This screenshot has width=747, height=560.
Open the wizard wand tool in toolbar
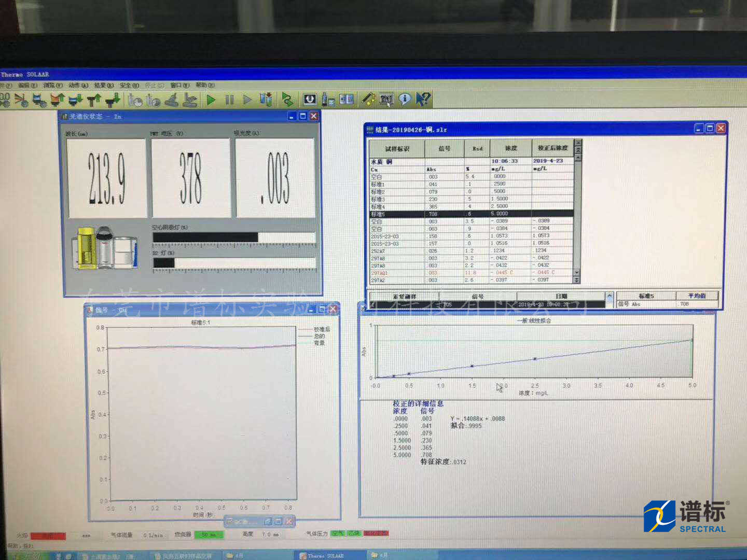tap(368, 99)
